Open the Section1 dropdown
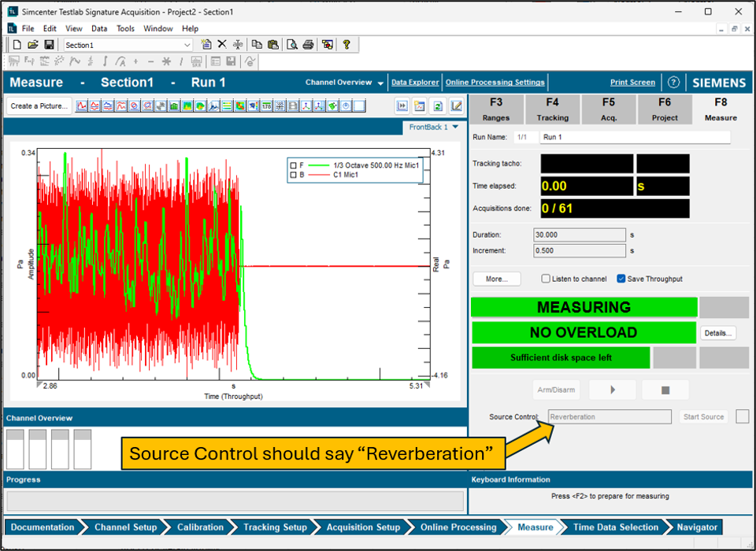 click(187, 45)
